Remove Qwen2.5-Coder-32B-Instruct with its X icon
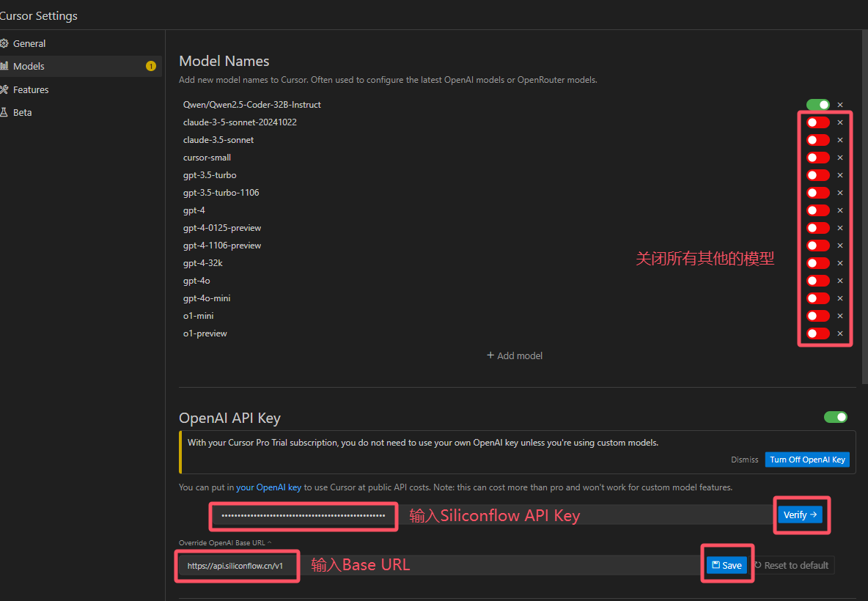This screenshot has width=868, height=601. 839,105
